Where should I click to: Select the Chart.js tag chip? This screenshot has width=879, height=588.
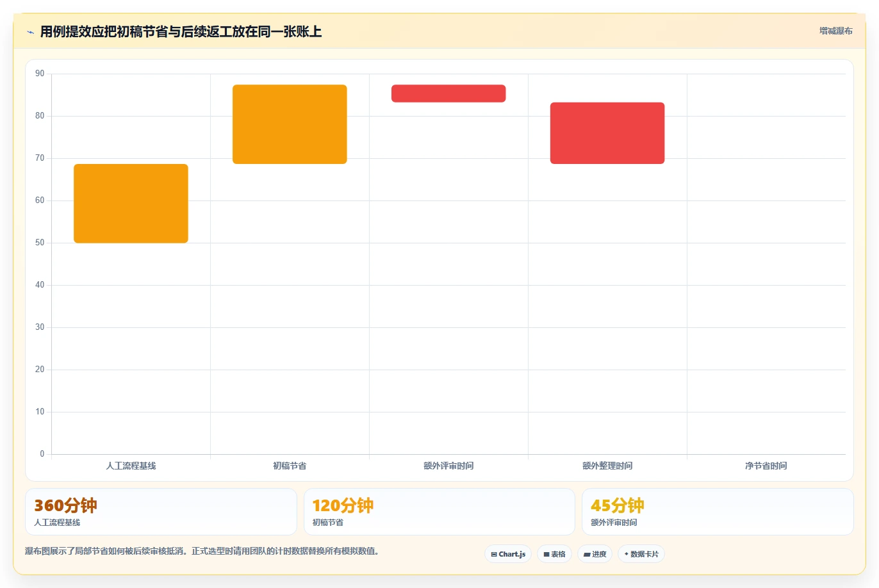(508, 554)
